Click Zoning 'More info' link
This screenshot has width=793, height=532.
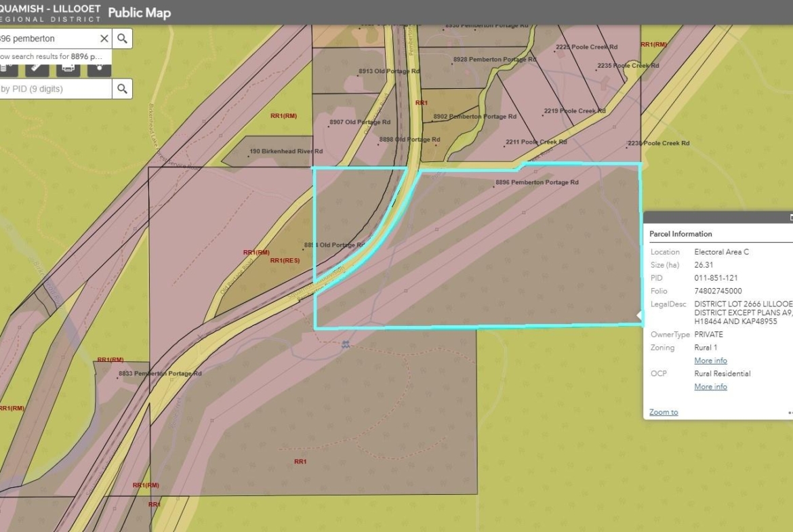(710, 361)
